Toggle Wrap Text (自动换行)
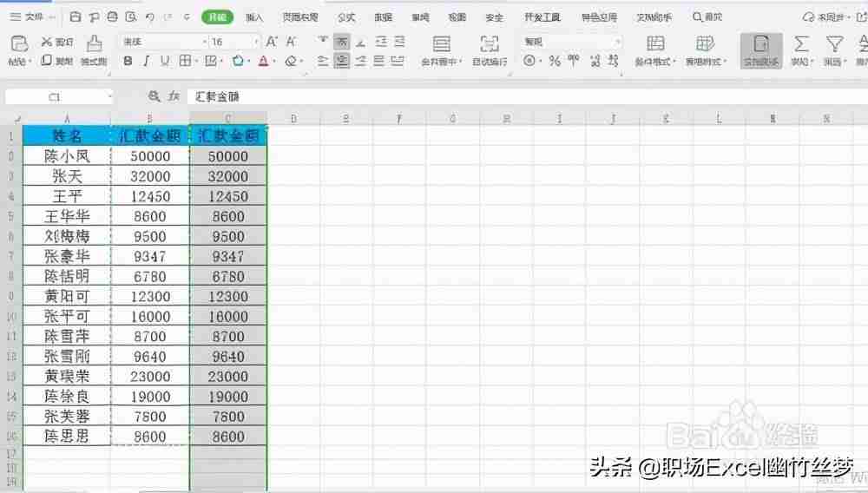Viewport: 868px width, 493px height. pos(490,51)
